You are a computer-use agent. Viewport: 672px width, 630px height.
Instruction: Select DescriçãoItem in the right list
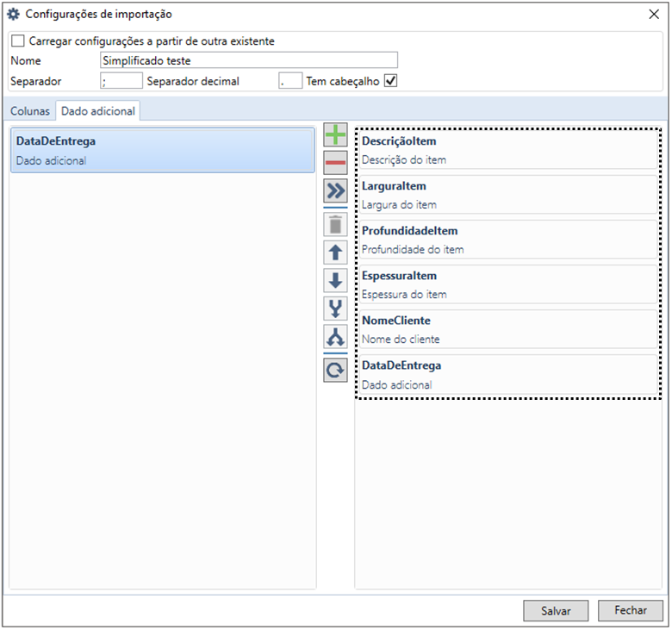(508, 150)
